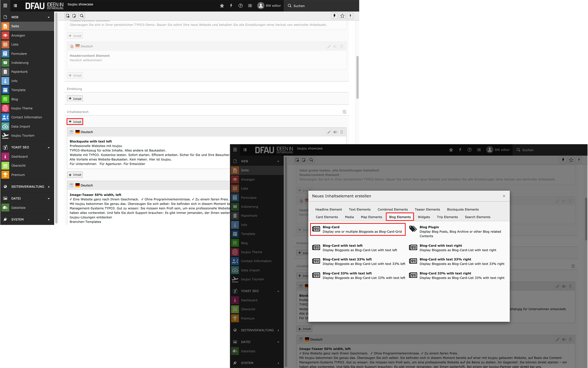Screen dimensions: 588x368
Task: Open Contact Information module in first window
Action: click(27, 117)
